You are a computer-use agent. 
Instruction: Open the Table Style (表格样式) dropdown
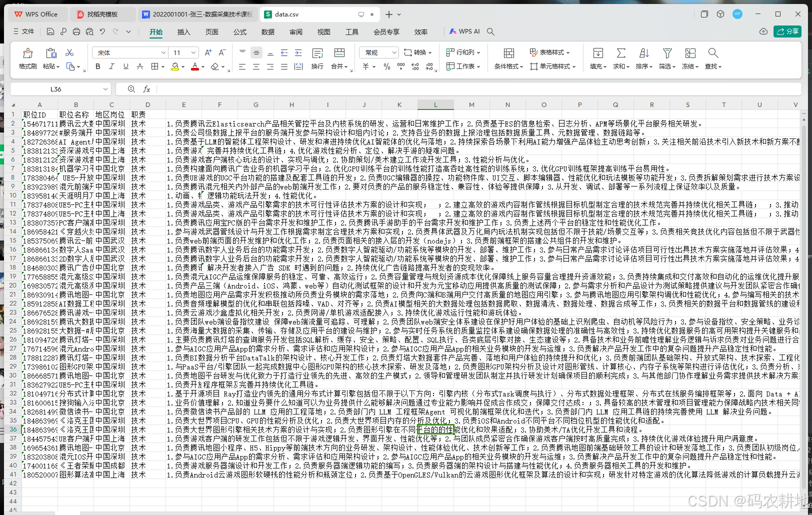(x=549, y=52)
